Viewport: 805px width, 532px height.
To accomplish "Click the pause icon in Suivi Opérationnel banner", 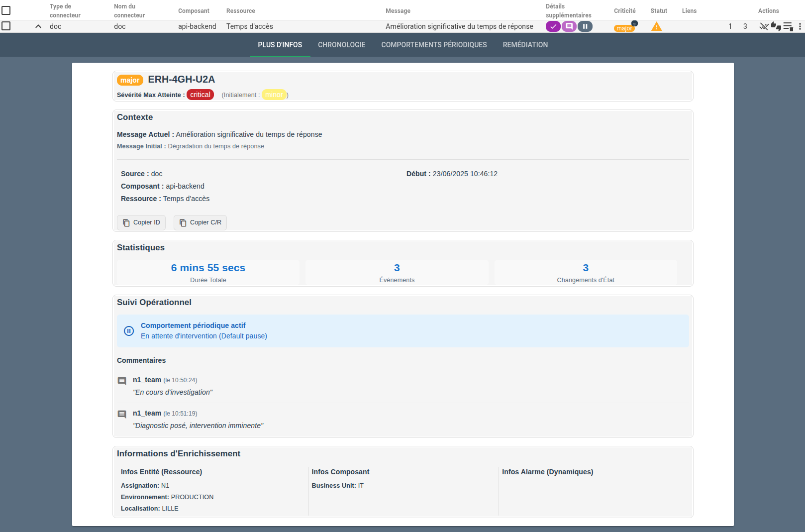I will 129,331.
